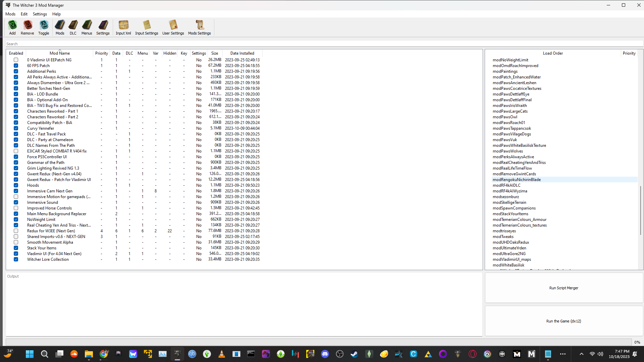Open the Settings menu
The height and width of the screenshot is (362, 644).
tap(40, 14)
